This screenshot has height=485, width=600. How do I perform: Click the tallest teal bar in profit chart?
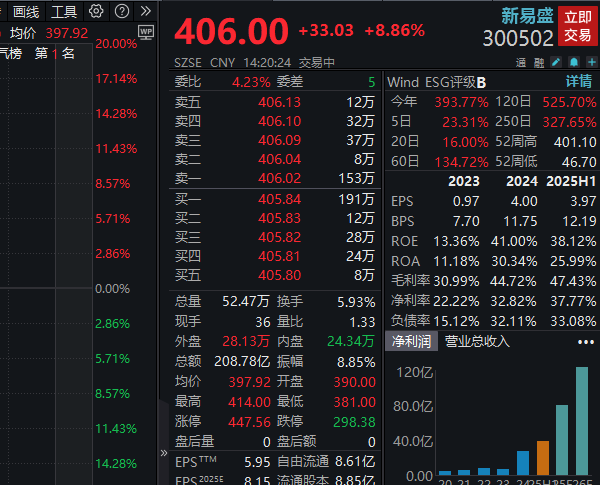(x=582, y=420)
